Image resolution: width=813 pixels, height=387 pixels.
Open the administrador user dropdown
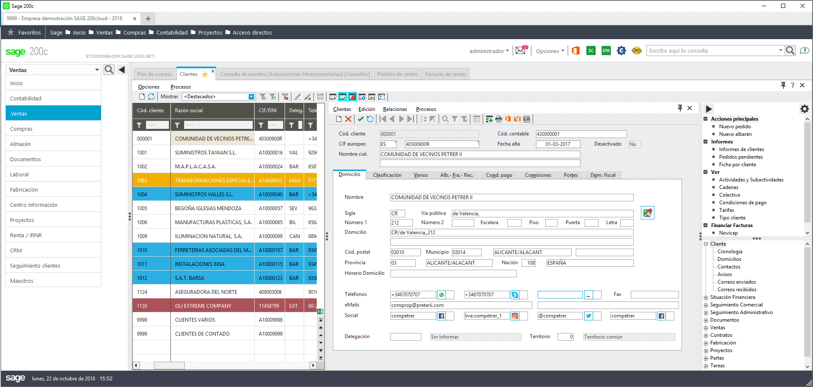coord(489,51)
